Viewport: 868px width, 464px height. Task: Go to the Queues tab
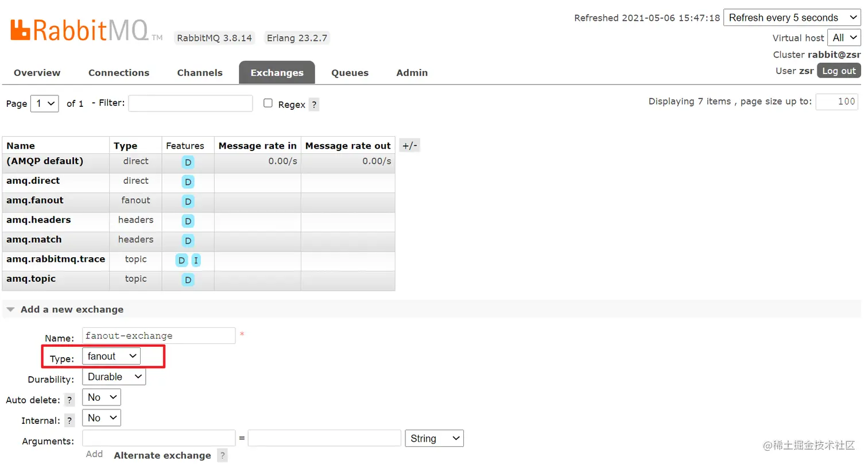click(x=350, y=73)
